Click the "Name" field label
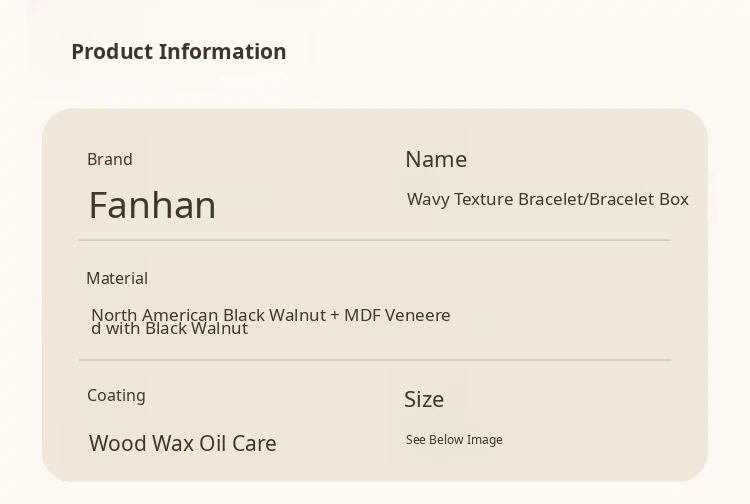 pos(436,159)
